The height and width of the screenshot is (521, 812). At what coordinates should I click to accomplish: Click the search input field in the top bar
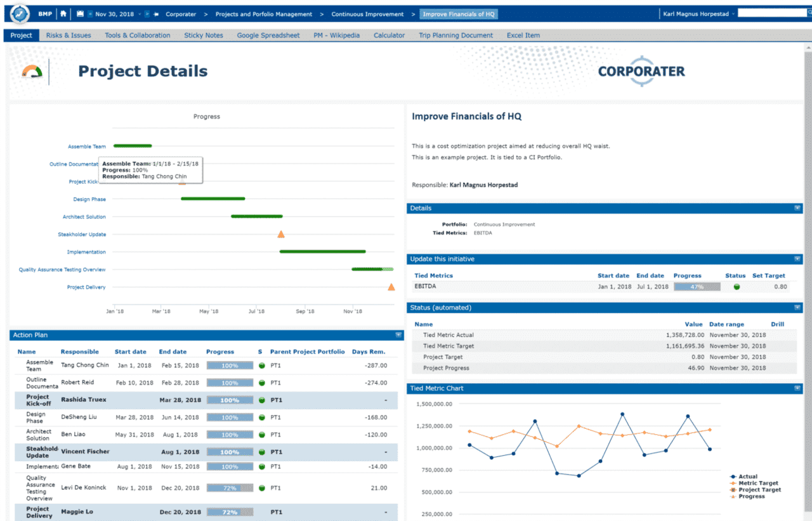pos(773,13)
